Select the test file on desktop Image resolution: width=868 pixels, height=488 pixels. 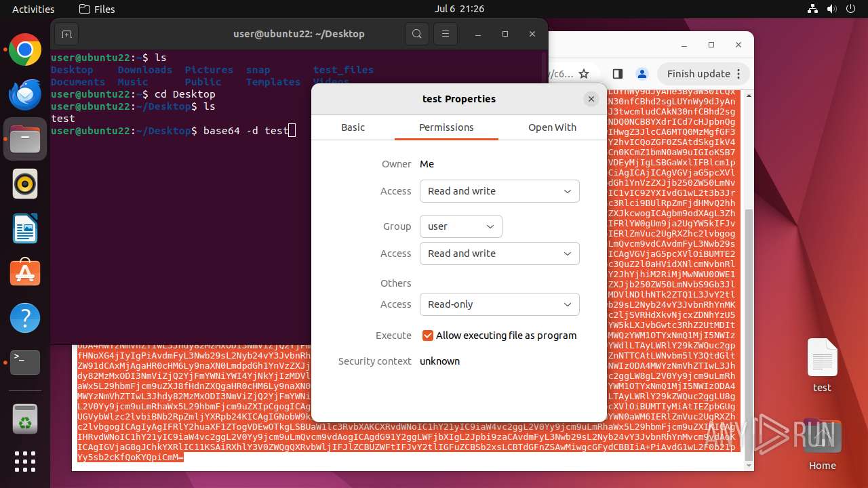coord(822,366)
